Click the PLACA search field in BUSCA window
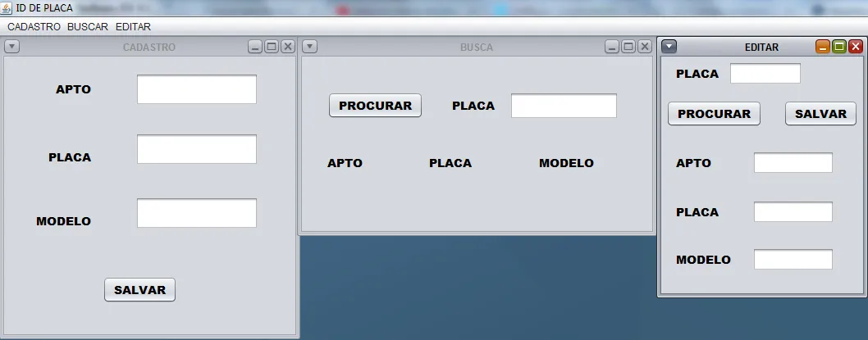 pos(564,106)
